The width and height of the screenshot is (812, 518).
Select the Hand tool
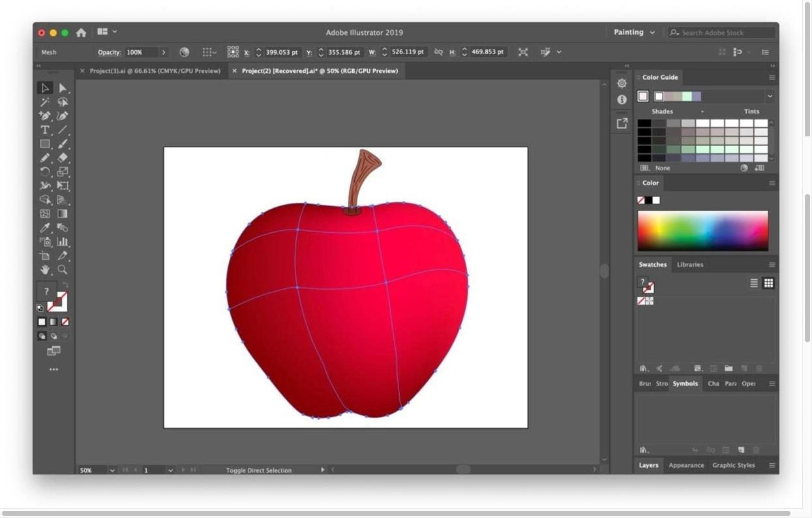click(45, 269)
